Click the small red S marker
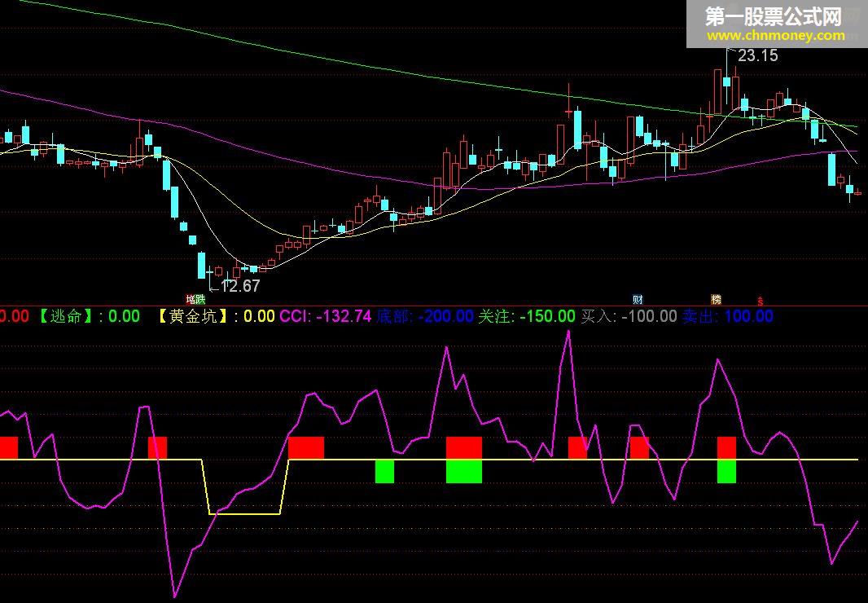 761,301
